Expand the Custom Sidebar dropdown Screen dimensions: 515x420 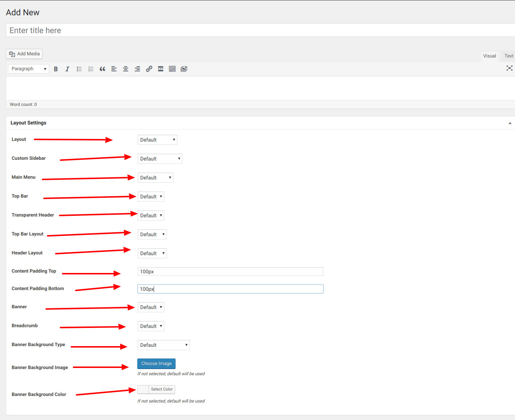click(160, 159)
